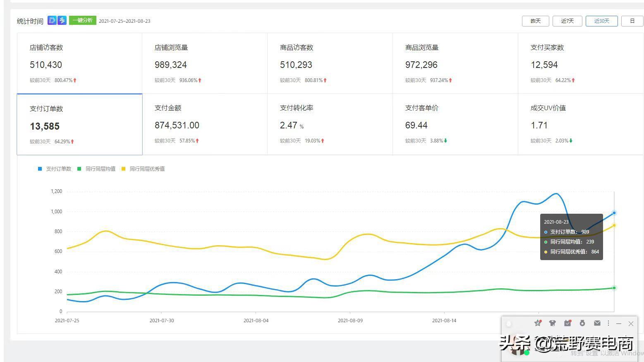Minimize the chat popup window

coord(619,323)
